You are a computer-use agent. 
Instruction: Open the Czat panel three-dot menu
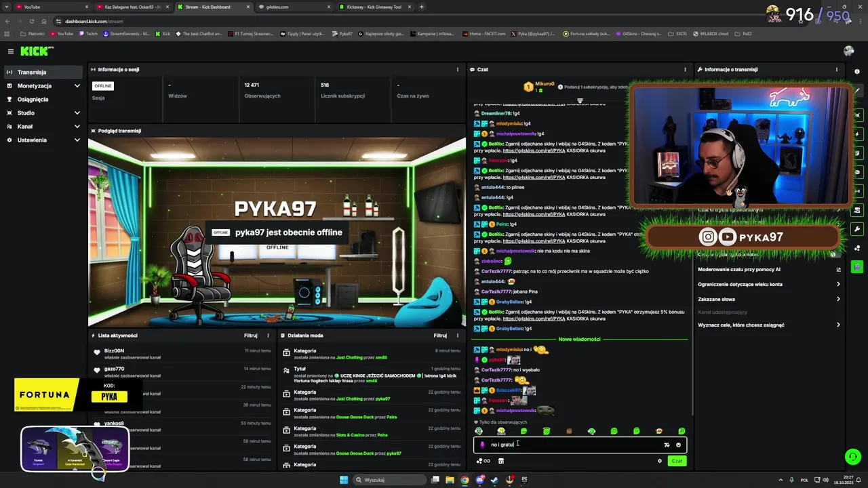click(x=685, y=69)
